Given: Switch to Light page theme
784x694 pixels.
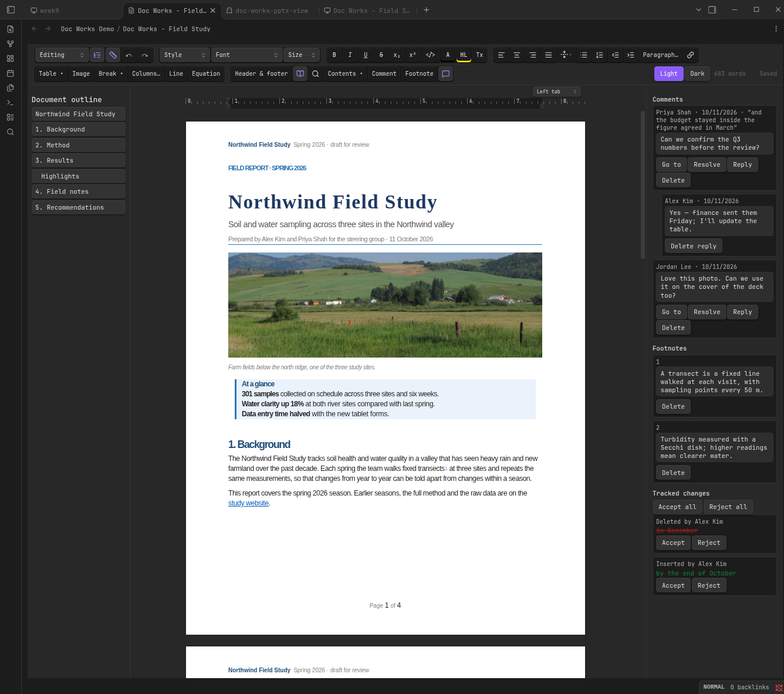Looking at the screenshot, I should tap(668, 73).
